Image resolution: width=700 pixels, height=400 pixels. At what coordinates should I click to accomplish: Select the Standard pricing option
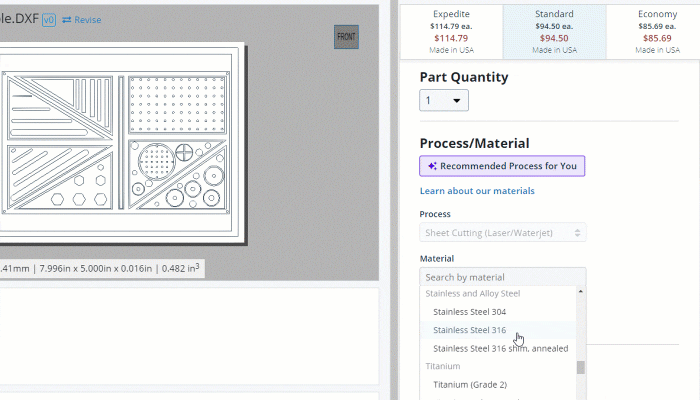(x=554, y=32)
